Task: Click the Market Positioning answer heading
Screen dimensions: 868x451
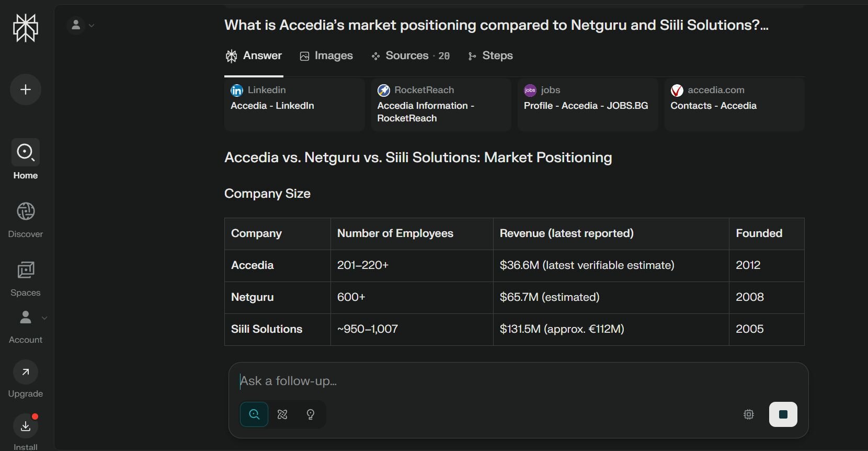Action: [x=418, y=157]
